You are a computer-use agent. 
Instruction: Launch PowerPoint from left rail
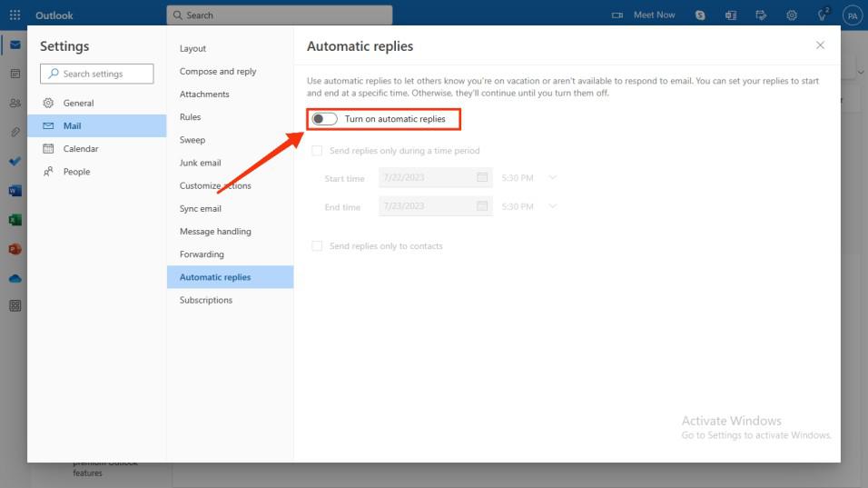point(15,249)
